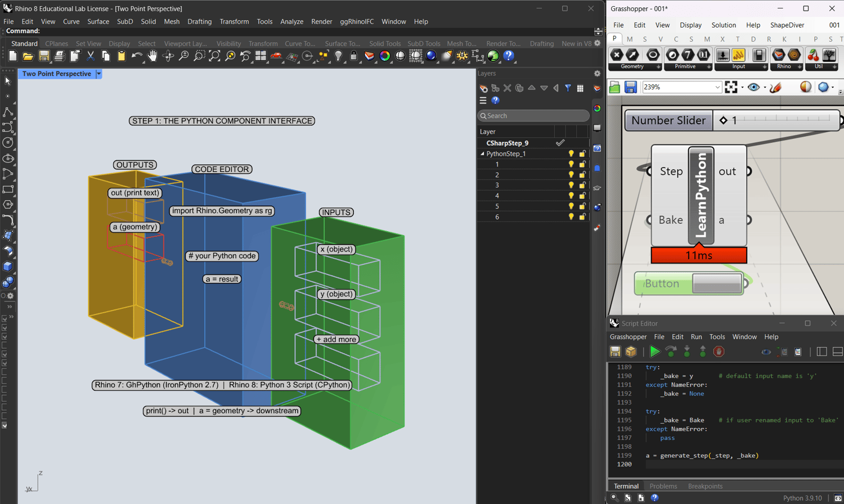Screen dimensions: 844x504
Task: Click the layer Search field
Action: (535, 116)
